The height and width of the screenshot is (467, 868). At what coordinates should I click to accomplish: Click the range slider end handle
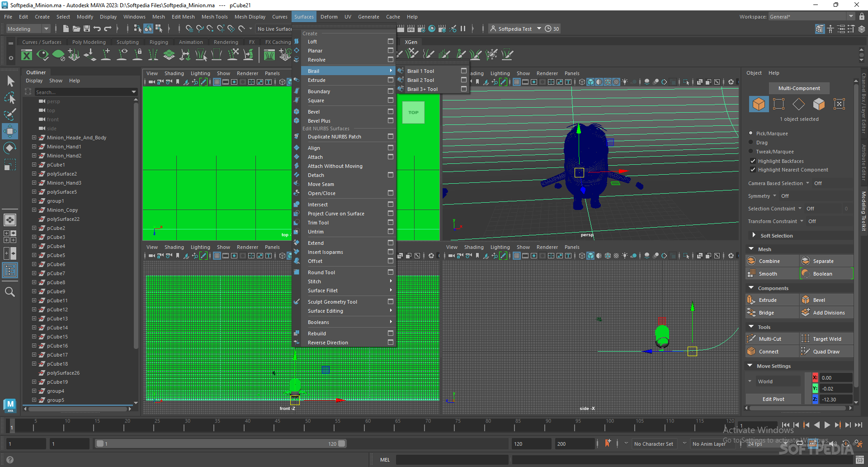[x=342, y=444]
